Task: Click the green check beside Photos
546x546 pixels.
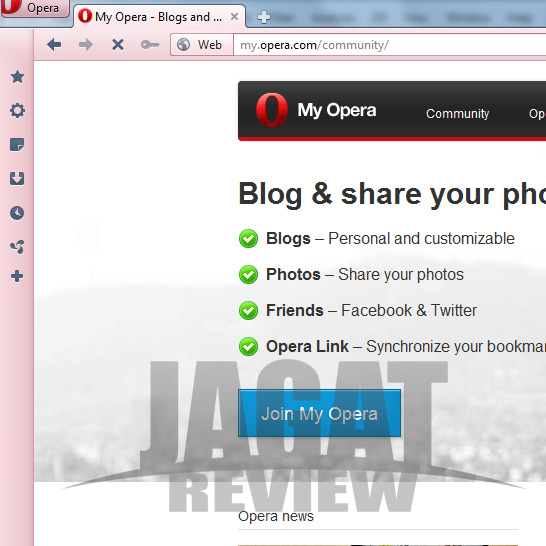Action: click(248, 275)
